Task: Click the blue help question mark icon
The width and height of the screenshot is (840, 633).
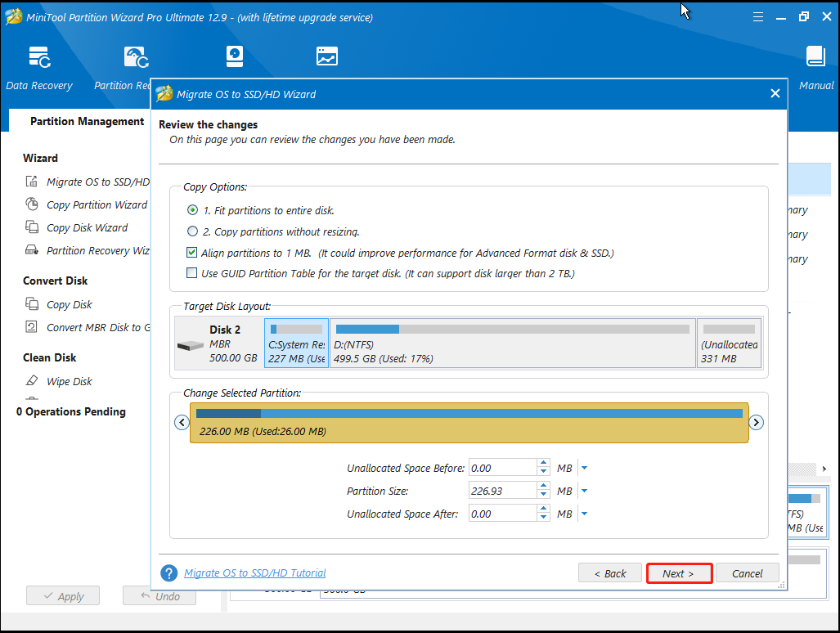Action: pos(168,573)
